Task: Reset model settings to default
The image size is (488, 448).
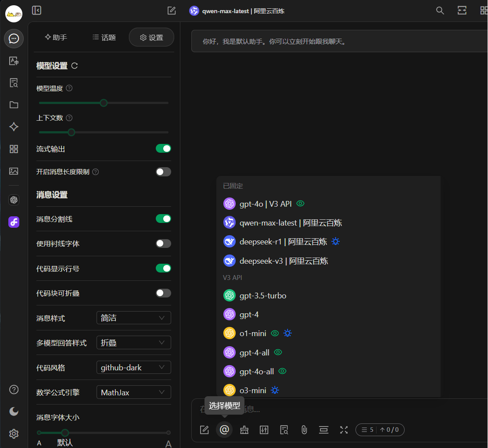Action: click(74, 66)
